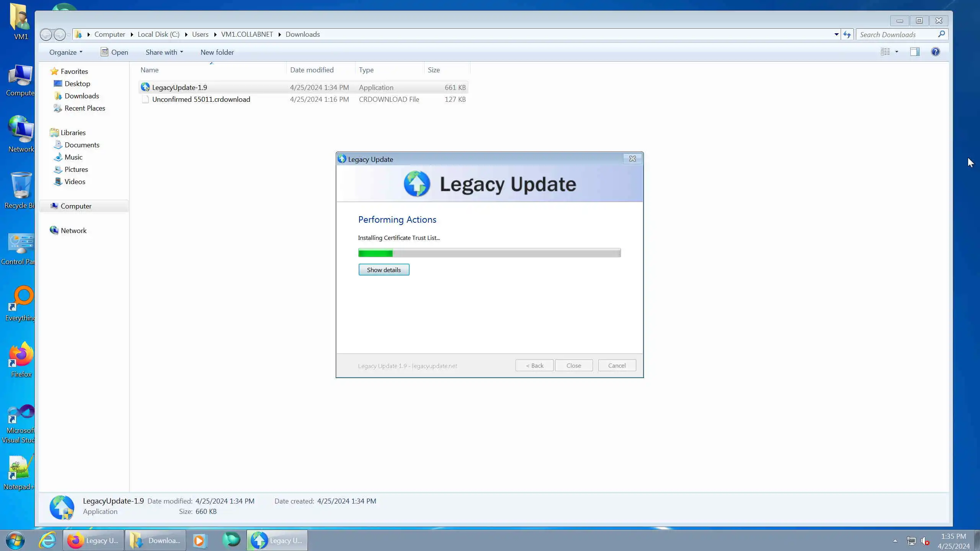Open Explorer help icon
Viewport: 980px width, 551px height.
(x=935, y=52)
